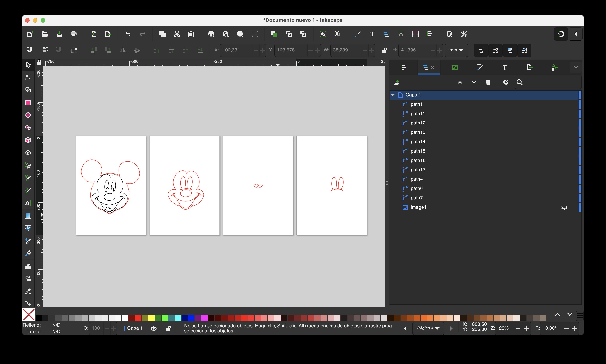Screen dimensions: 606x364
Task: Select the Rectangle tool
Action: [x=28, y=103]
